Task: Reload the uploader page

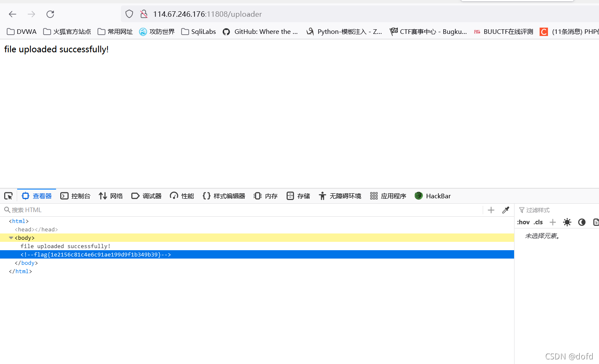Action: coord(50,14)
